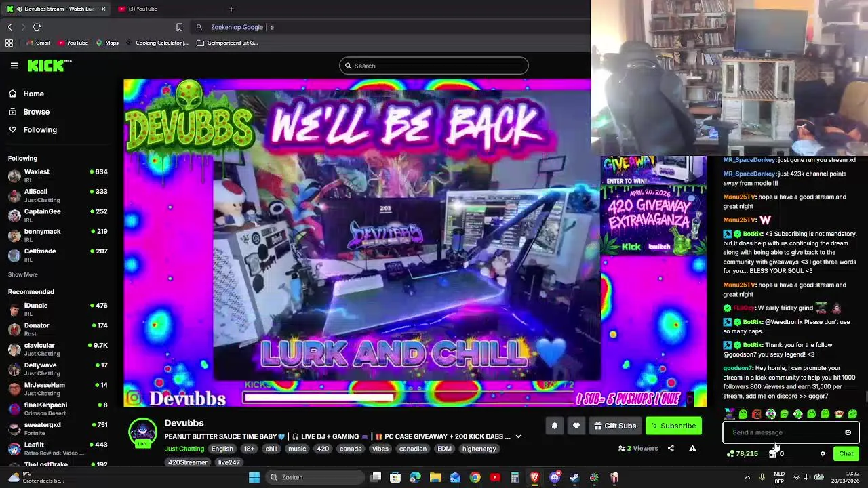
Task: Open the share stream icon
Action: (x=671, y=448)
